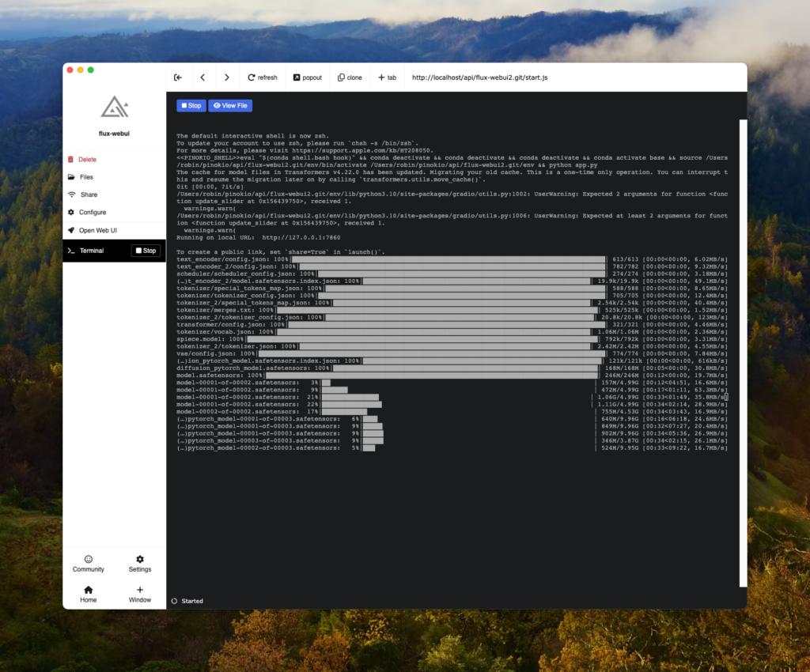Open the terminal in a popout
Image resolution: width=810 pixels, height=672 pixels.
click(308, 77)
